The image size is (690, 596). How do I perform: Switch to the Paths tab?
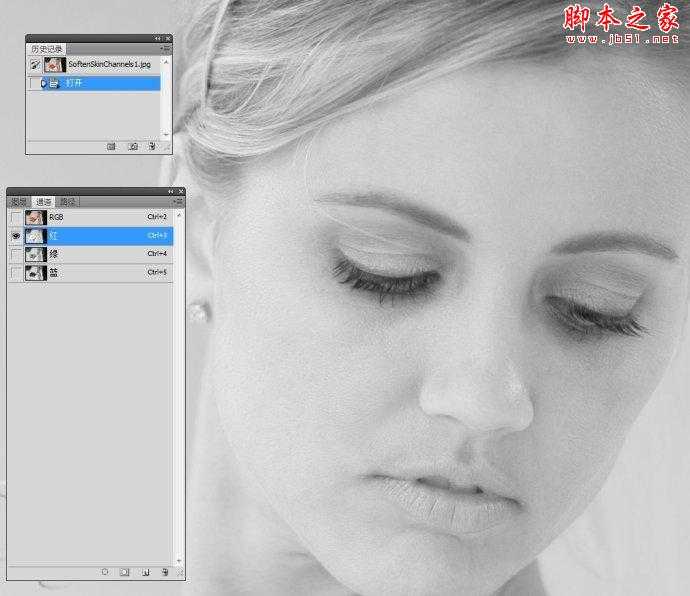click(x=68, y=202)
